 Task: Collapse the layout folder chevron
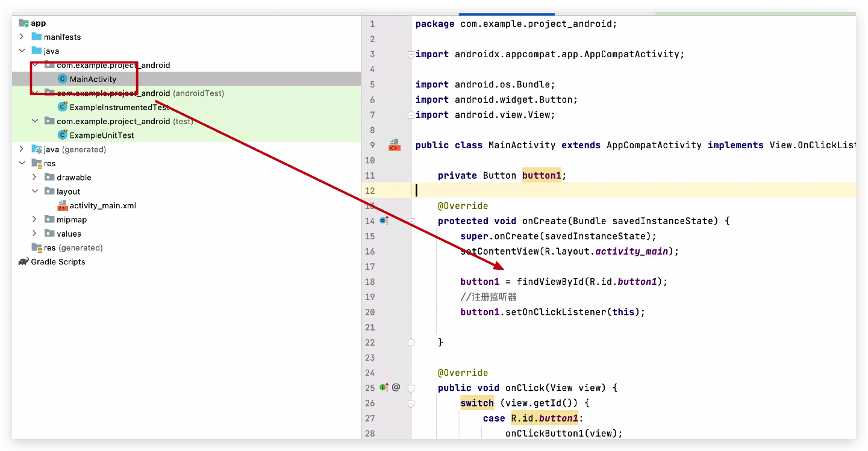35,191
